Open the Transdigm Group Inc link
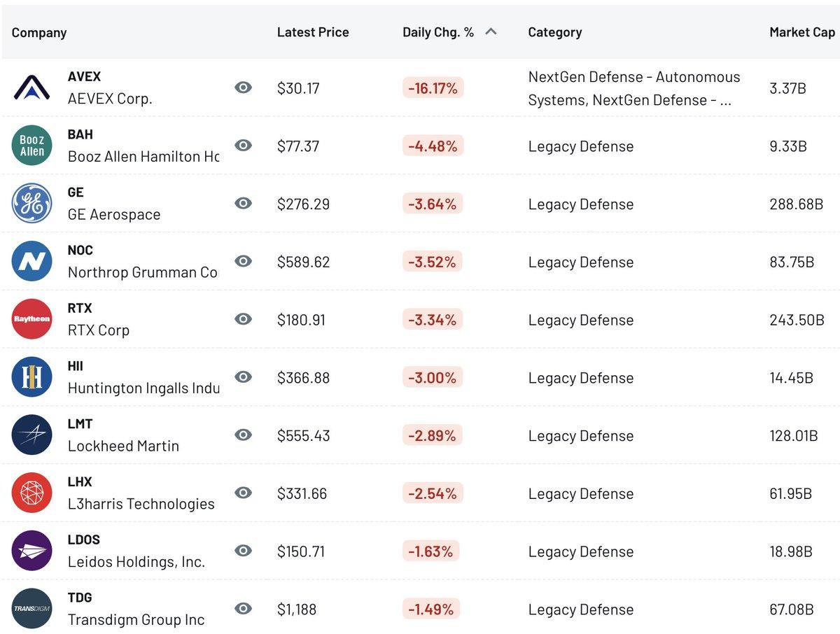This screenshot has width=840, height=634. (136, 619)
